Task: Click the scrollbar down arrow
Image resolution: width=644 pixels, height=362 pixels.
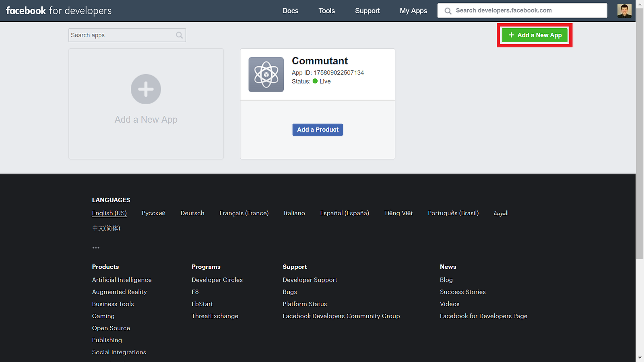Action: (x=640, y=358)
